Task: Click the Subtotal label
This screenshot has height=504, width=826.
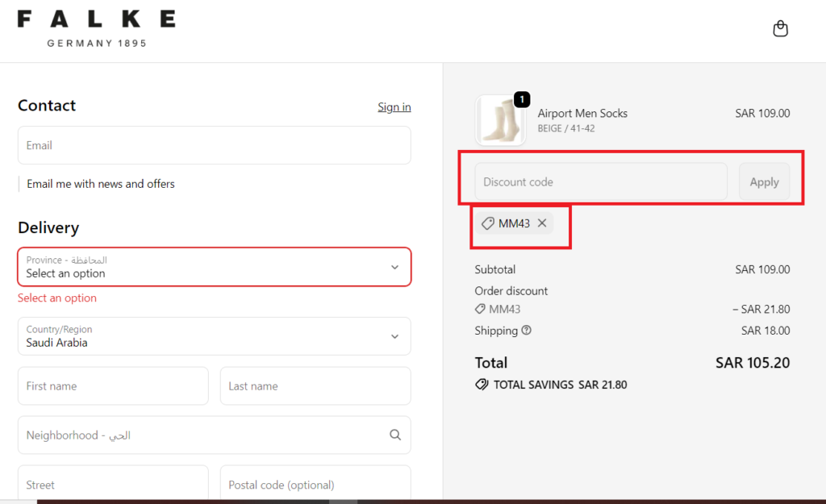Action: (495, 269)
